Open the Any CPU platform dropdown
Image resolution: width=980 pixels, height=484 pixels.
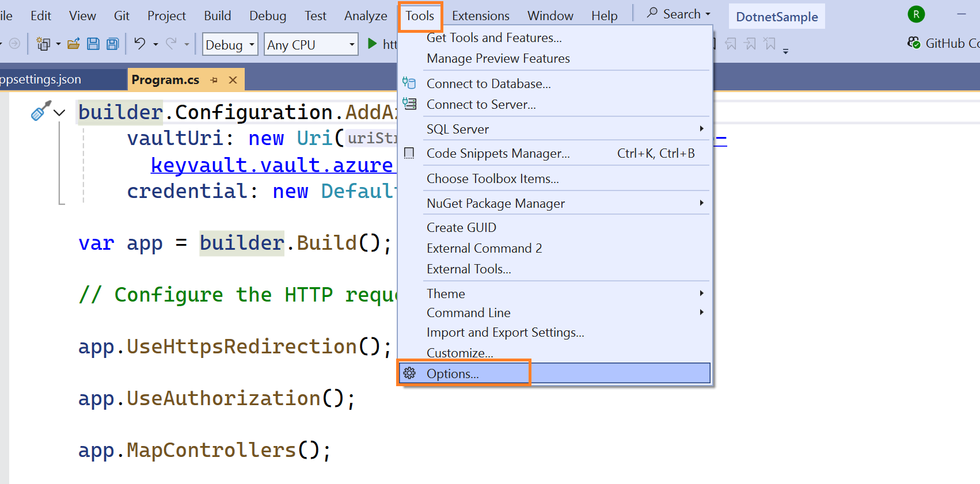click(x=311, y=44)
